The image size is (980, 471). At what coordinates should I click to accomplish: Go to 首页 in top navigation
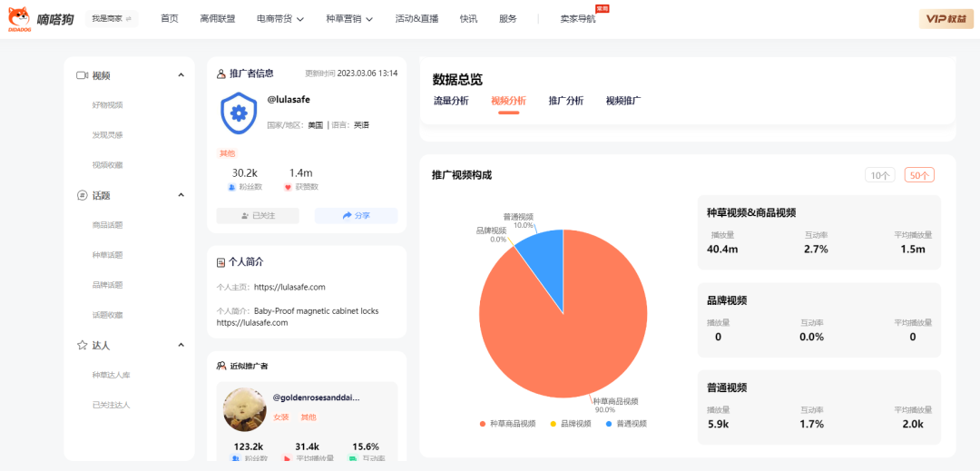[x=170, y=19]
